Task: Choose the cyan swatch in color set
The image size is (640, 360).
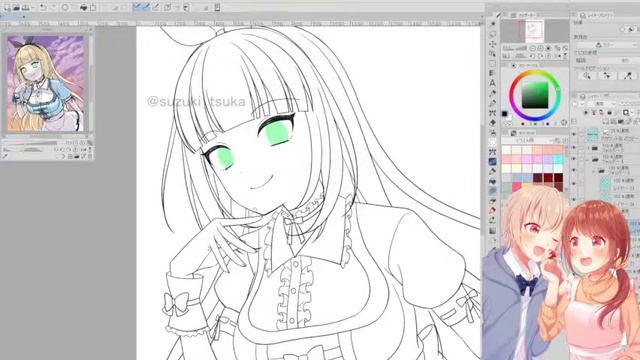Action: pos(559,159)
